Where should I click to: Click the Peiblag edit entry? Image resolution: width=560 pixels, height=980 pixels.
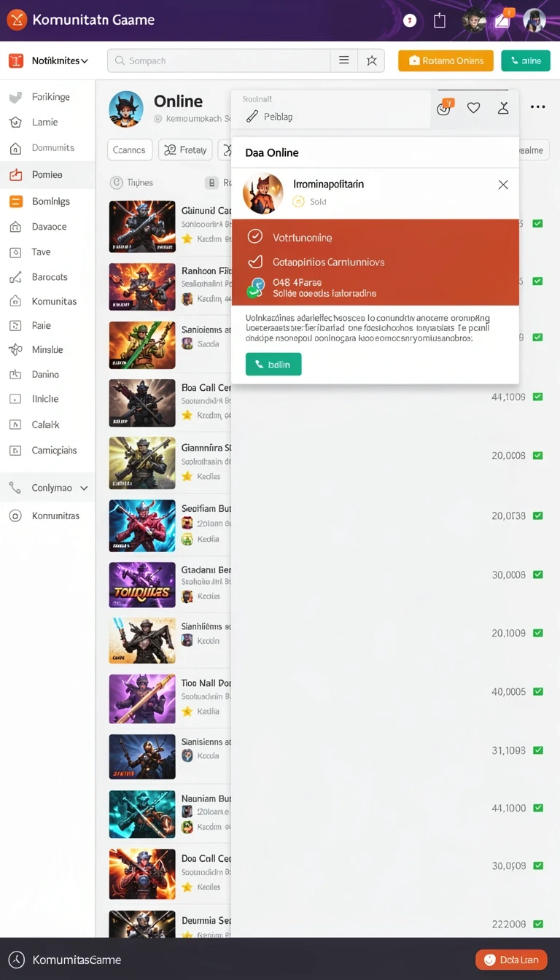point(269,117)
